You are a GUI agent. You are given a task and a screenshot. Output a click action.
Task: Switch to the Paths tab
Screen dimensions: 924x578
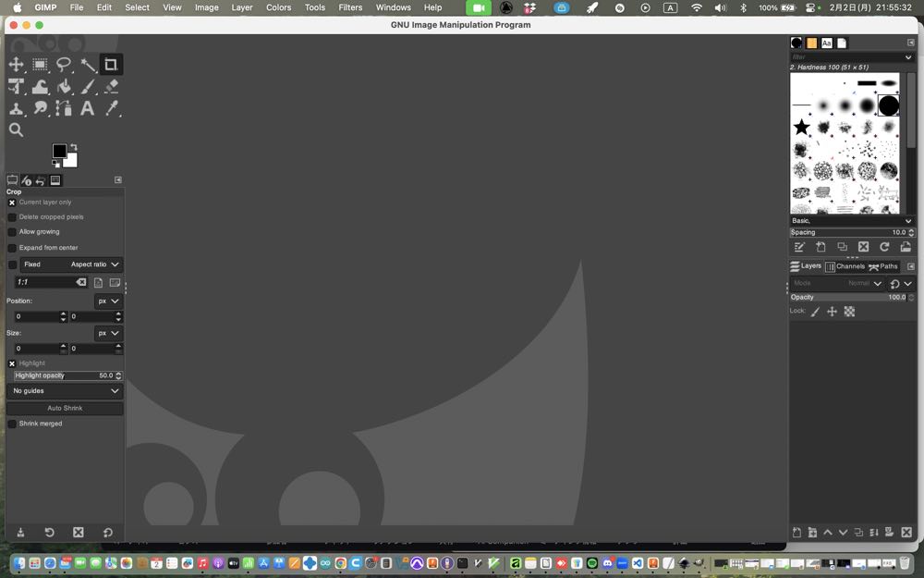tap(882, 266)
